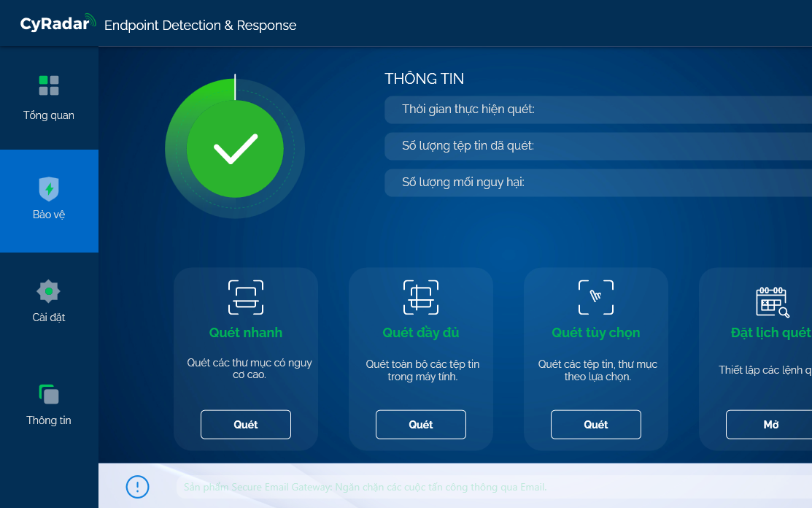Click the CyRadar logo
Image resolution: width=812 pixels, height=508 pixels.
(x=58, y=23)
